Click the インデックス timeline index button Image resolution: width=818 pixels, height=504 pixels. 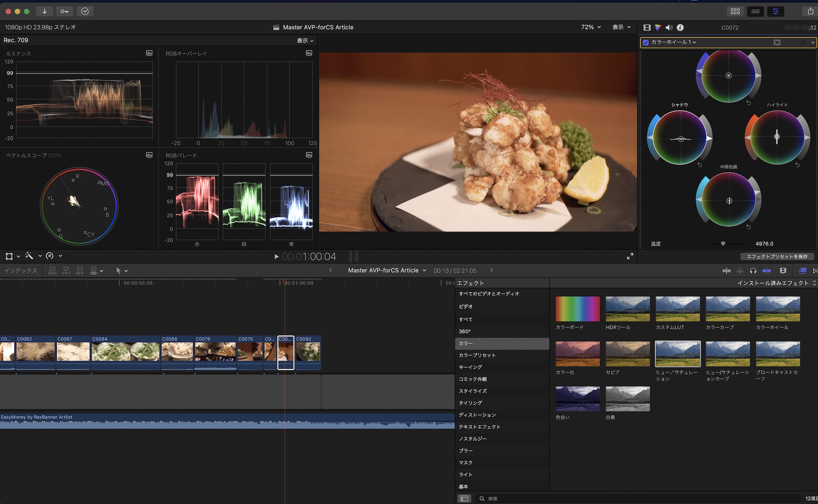(x=20, y=271)
